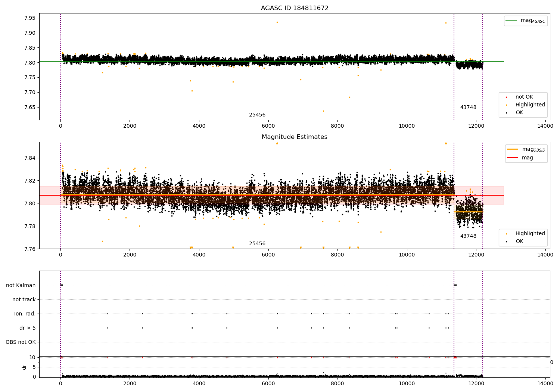Click "Highlighted" in the top plot legend
This screenshot has height=392, width=560.
tap(526, 105)
